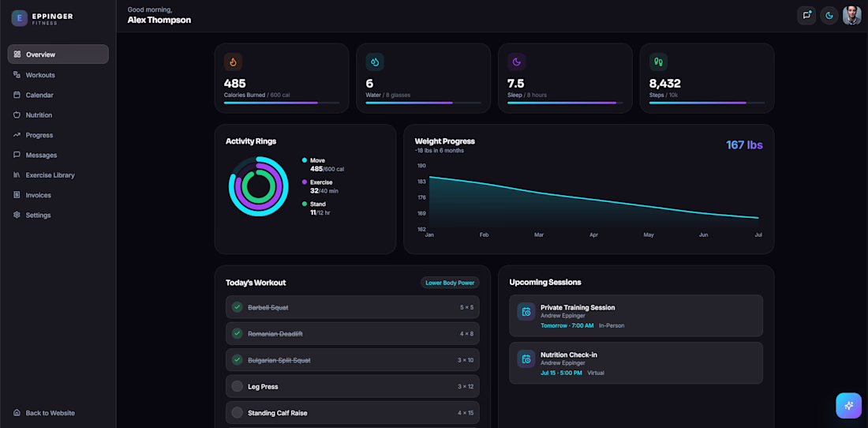
Task: Click the 167 lbs weight value
Action: point(744,145)
